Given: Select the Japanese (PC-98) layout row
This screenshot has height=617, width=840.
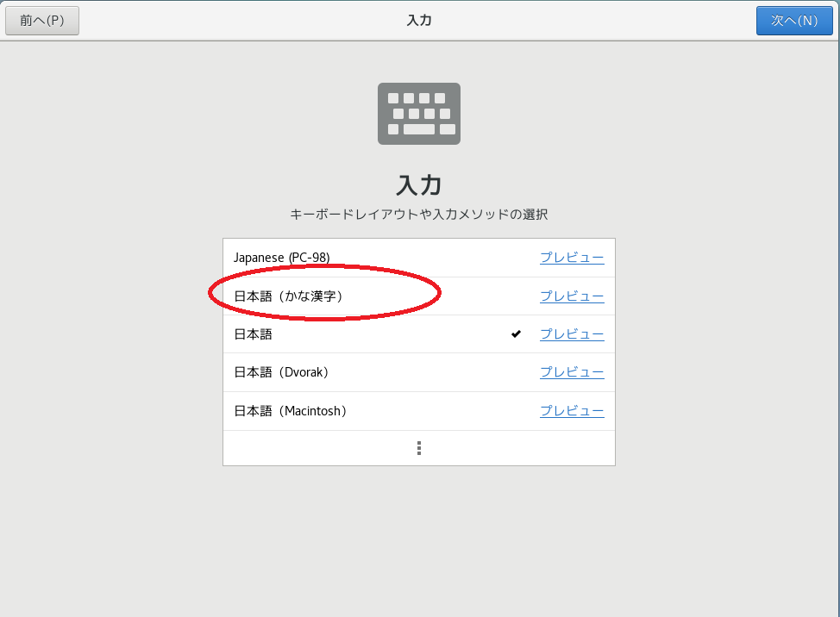Looking at the screenshot, I should coord(419,258).
